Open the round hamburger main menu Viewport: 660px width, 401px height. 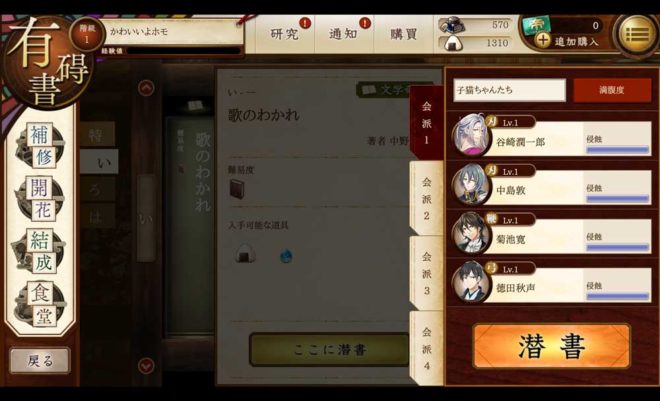pyautogui.click(x=637, y=35)
